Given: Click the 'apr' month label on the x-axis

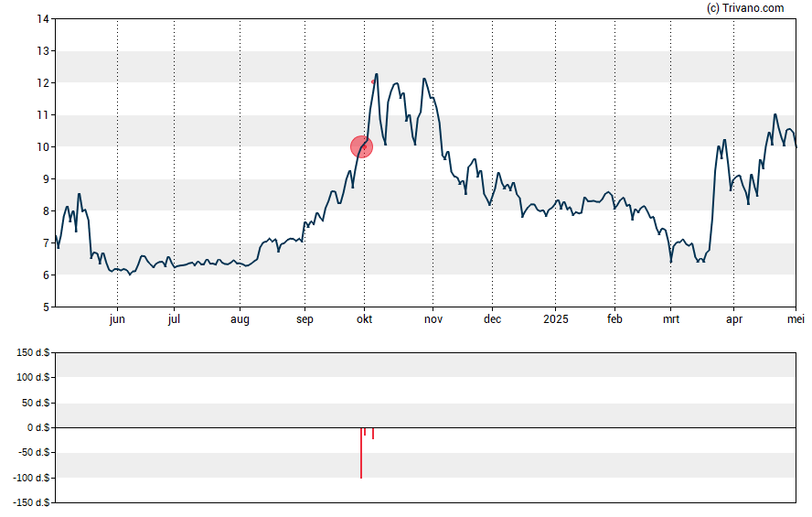Looking at the screenshot, I should click(x=733, y=319).
